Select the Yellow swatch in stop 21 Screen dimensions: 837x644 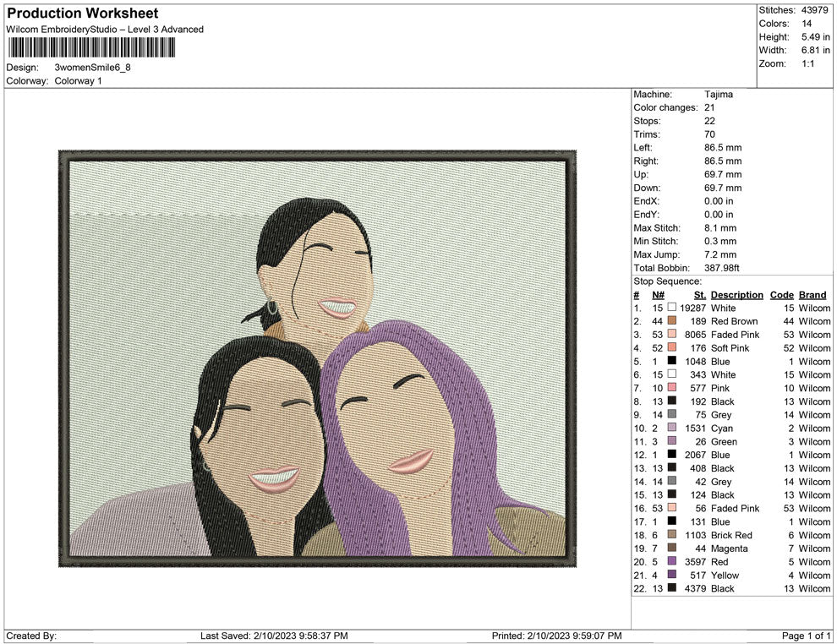(672, 576)
